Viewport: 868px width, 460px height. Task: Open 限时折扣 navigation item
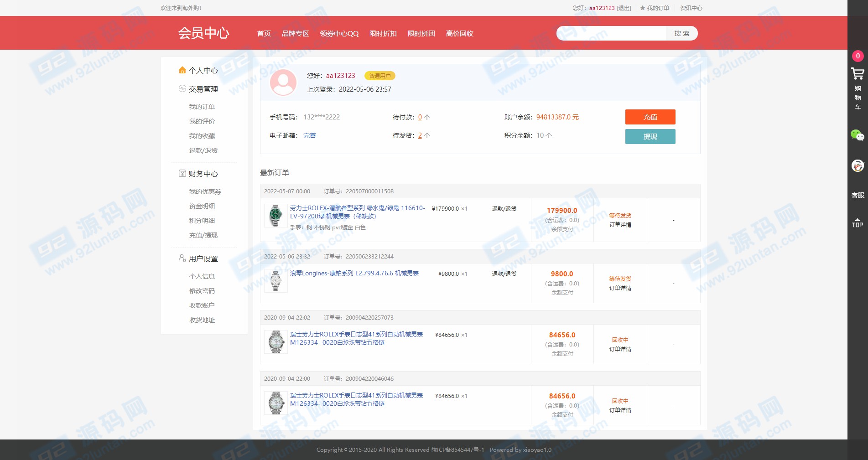click(x=383, y=33)
